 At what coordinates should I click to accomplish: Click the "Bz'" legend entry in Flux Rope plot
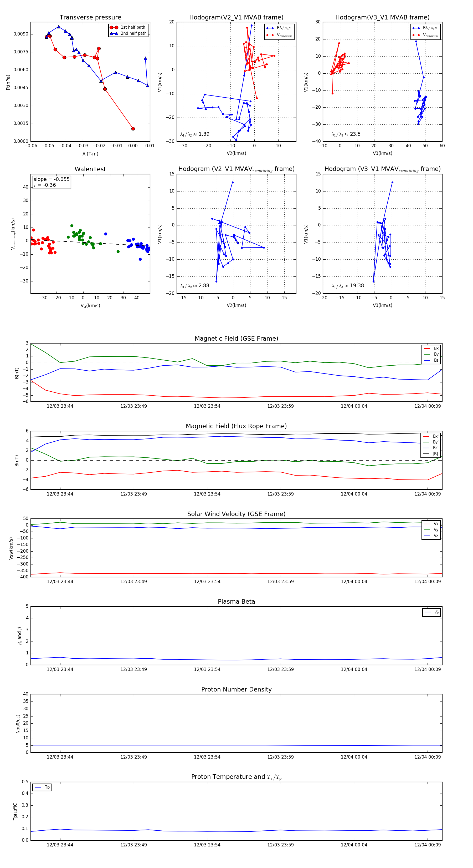click(x=431, y=448)
